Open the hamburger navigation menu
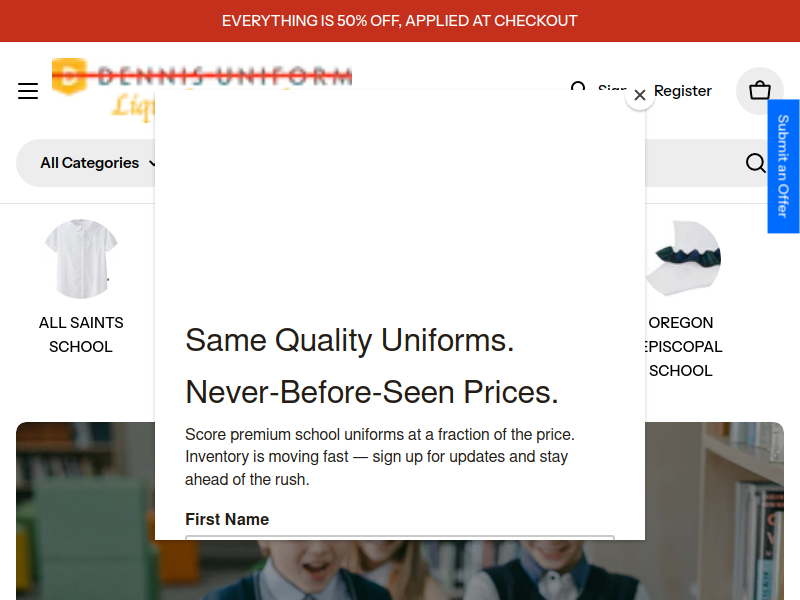 (28, 91)
